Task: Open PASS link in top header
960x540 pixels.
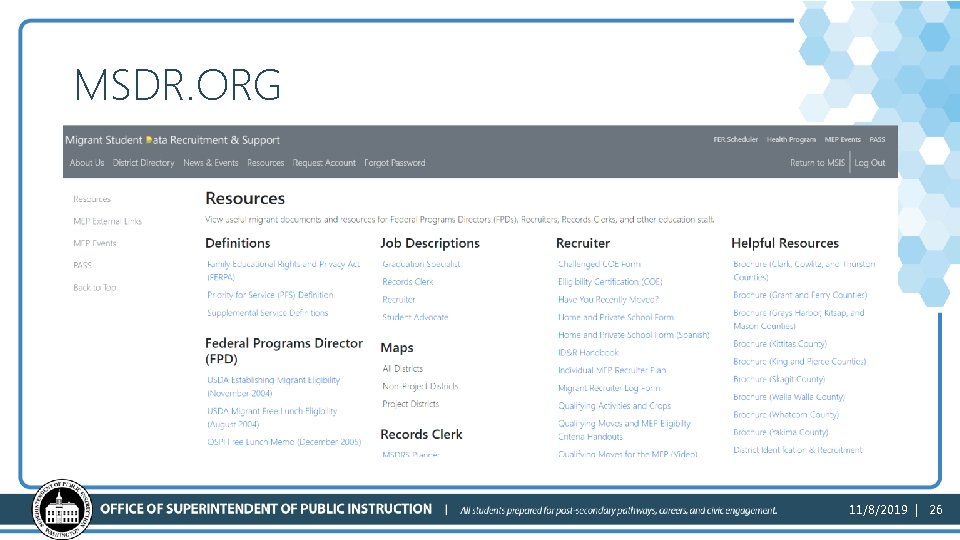Action: point(877,140)
